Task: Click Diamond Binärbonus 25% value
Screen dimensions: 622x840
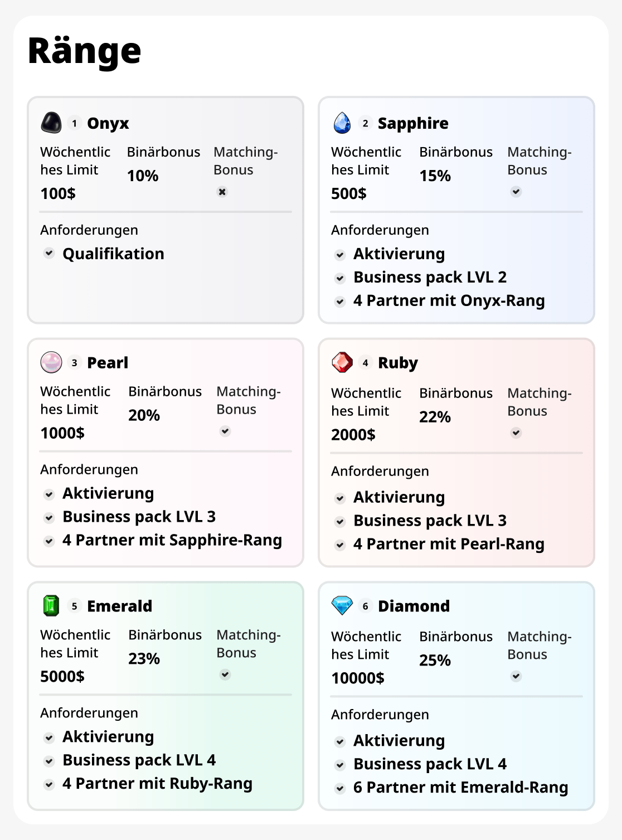Action: click(435, 661)
